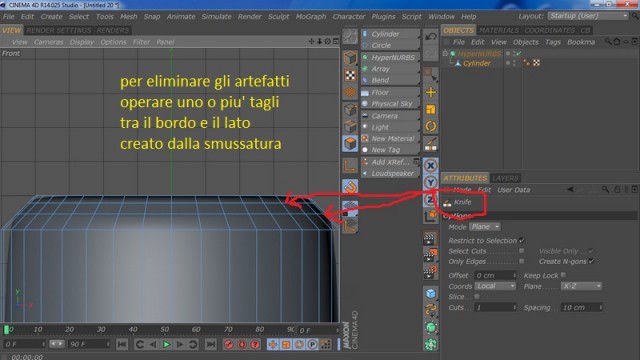This screenshot has width=640, height=360.
Task: Click the Cuts field showing 1
Action: [495, 307]
